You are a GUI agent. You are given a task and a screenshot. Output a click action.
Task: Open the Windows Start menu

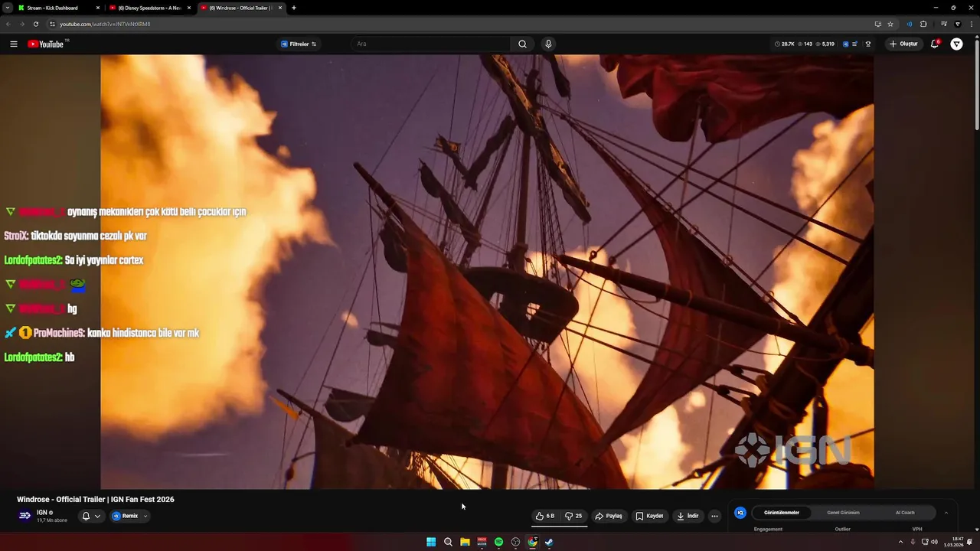431,542
